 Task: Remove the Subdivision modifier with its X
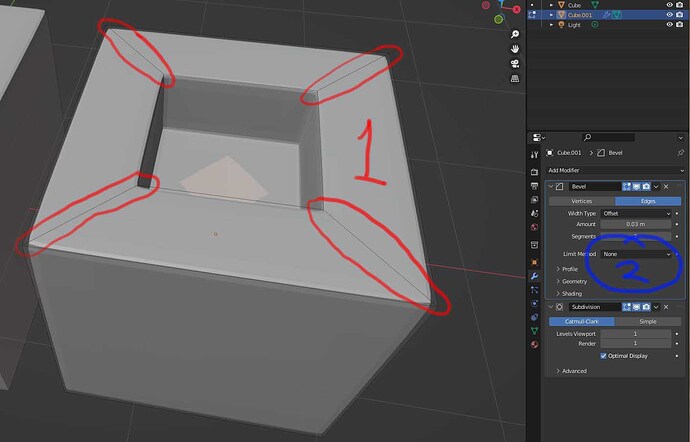[x=666, y=307]
